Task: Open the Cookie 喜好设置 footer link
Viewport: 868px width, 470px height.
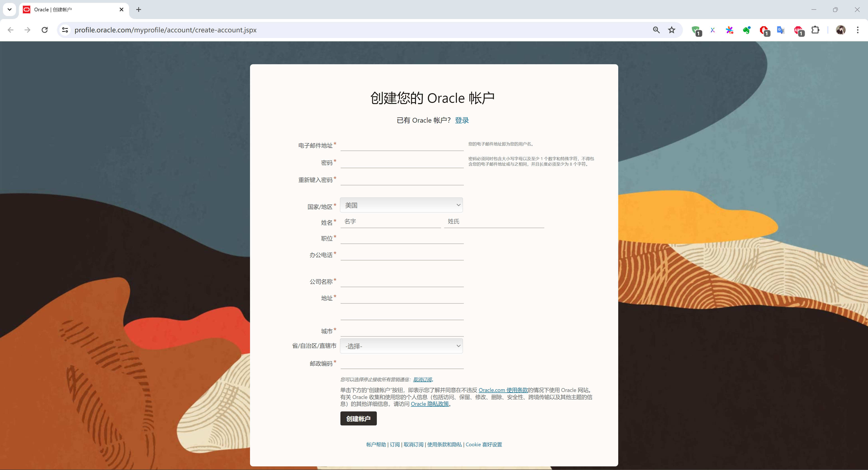Action: point(484,444)
